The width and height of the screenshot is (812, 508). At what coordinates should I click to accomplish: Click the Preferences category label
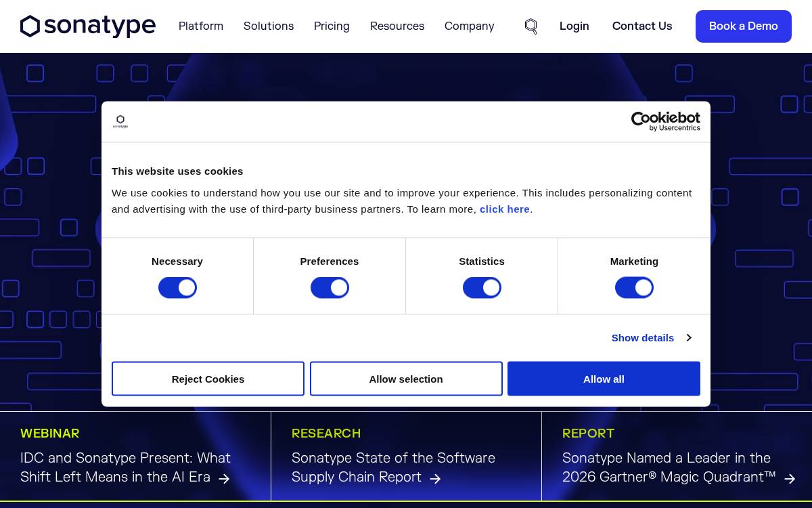point(330,261)
